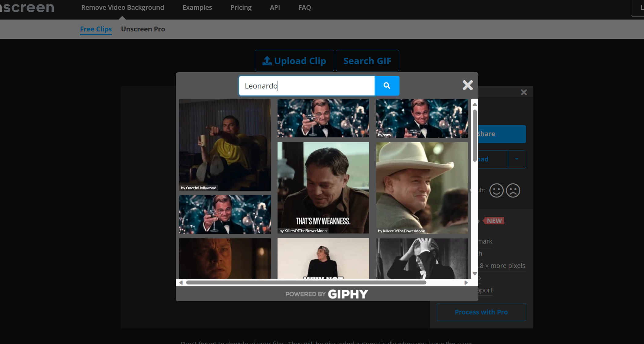This screenshot has width=644, height=344.
Task: Click horizontal scrollbar right arrow
Action: pyautogui.click(x=466, y=283)
